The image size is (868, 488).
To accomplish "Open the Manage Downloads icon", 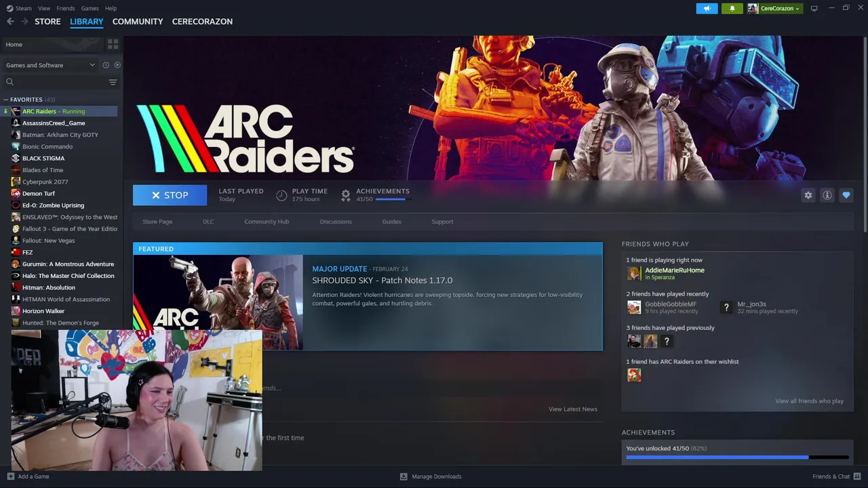I will click(403, 476).
